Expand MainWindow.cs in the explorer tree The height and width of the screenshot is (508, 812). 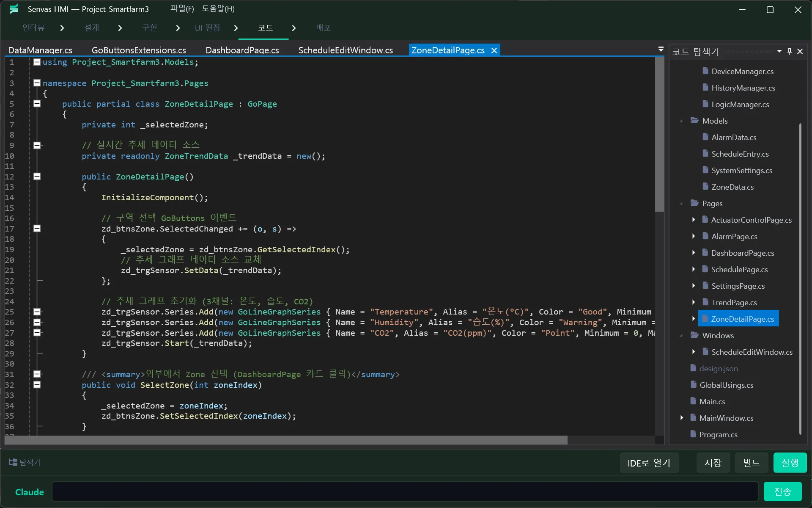pyautogui.click(x=682, y=418)
